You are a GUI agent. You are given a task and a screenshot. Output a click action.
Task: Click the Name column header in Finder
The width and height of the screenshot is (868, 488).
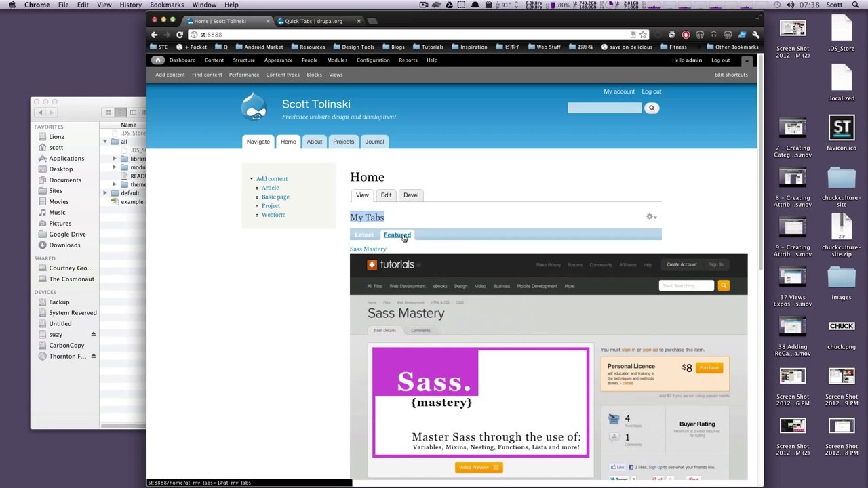point(129,125)
